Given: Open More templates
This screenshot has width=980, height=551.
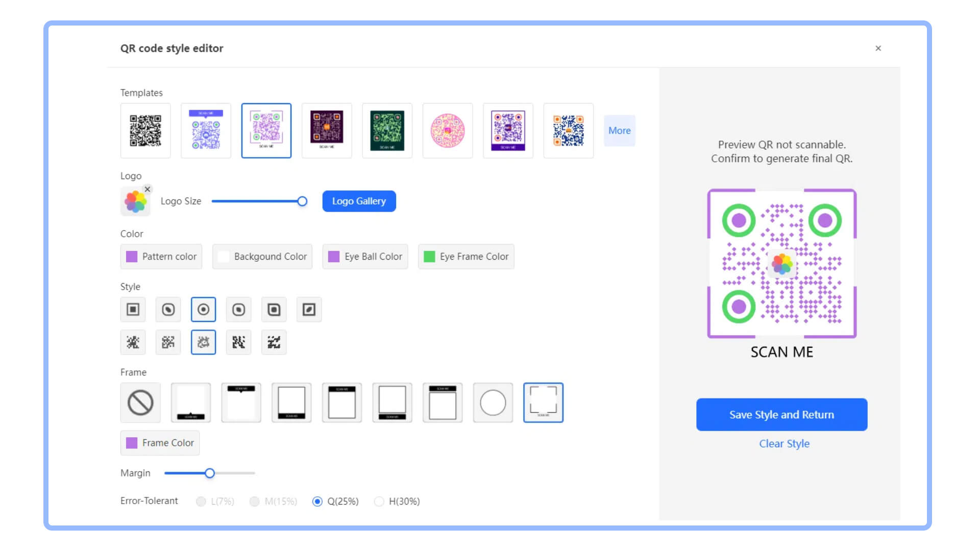Looking at the screenshot, I should tap(619, 131).
